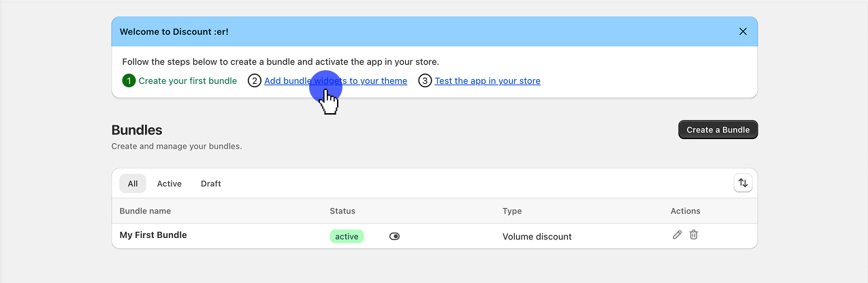Click the Volume discount type cell
Image resolution: width=868 pixels, height=283 pixels.
coord(536,237)
